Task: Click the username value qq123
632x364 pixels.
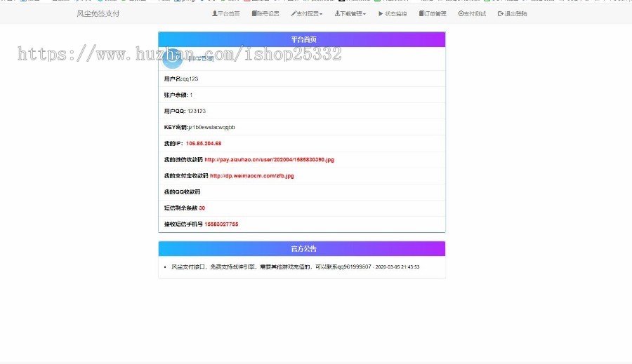Action: 190,79
